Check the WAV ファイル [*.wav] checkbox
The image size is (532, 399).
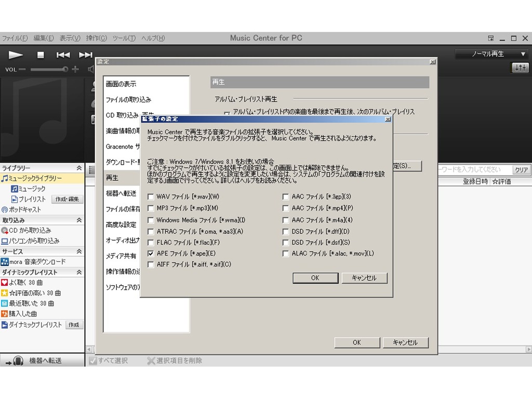tap(151, 197)
